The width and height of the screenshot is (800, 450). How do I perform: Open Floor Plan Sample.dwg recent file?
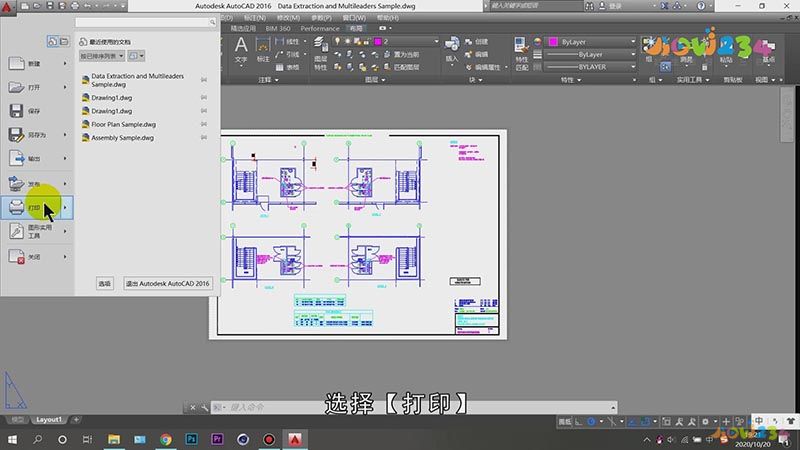click(x=123, y=124)
